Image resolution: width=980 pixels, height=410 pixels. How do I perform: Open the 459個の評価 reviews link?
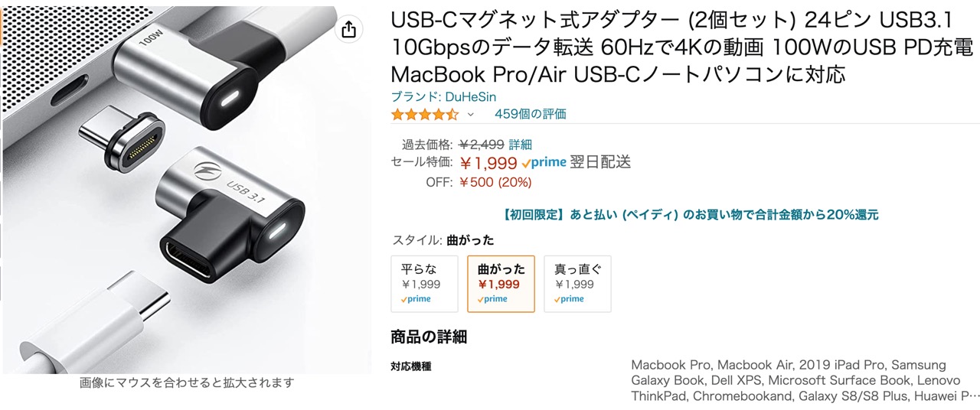531,115
